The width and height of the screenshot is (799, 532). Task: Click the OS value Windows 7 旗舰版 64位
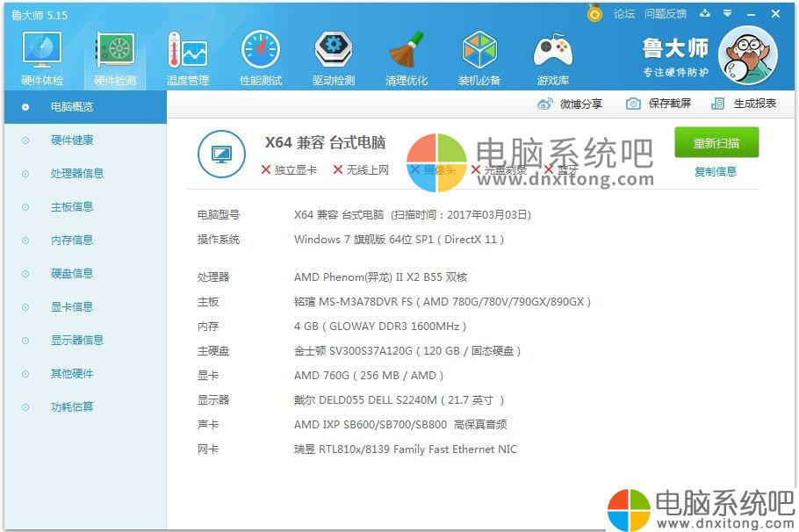(399, 240)
